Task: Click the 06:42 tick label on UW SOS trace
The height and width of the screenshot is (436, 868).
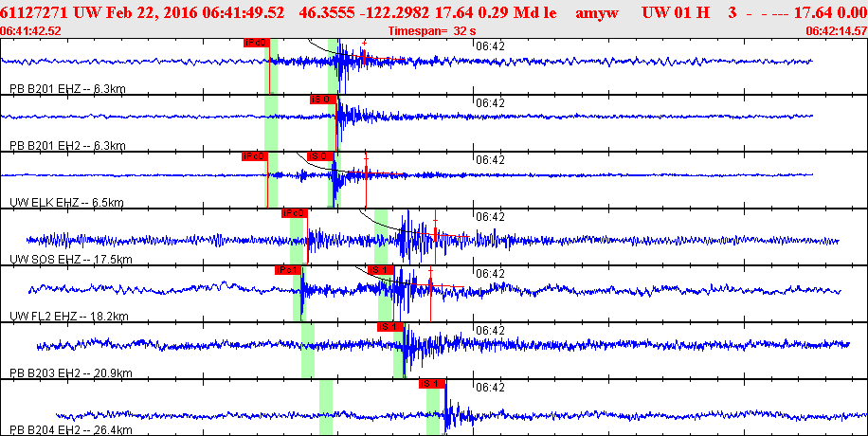Action: click(x=491, y=217)
